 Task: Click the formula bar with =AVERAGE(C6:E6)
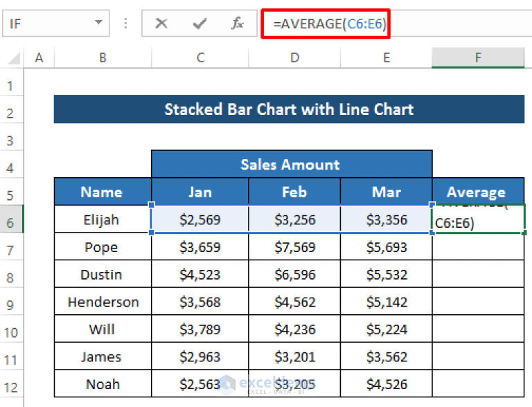click(397, 24)
